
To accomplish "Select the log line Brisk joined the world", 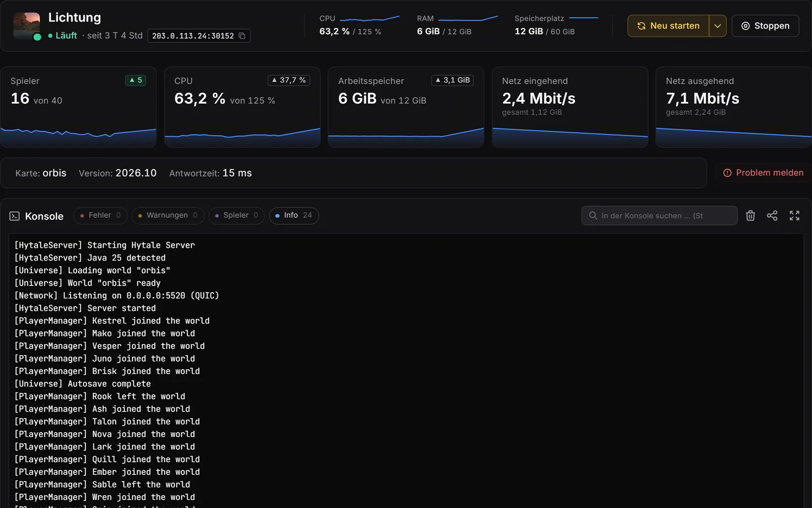I will pyautogui.click(x=107, y=371).
